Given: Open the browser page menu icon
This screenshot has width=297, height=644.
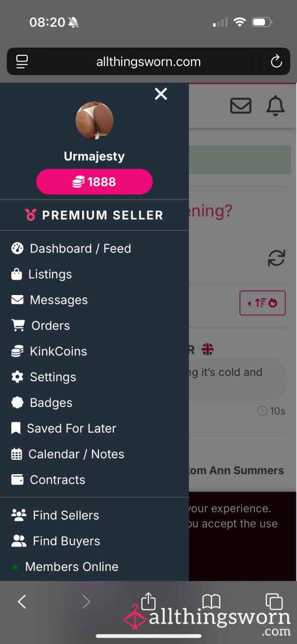Looking at the screenshot, I should point(22,61).
